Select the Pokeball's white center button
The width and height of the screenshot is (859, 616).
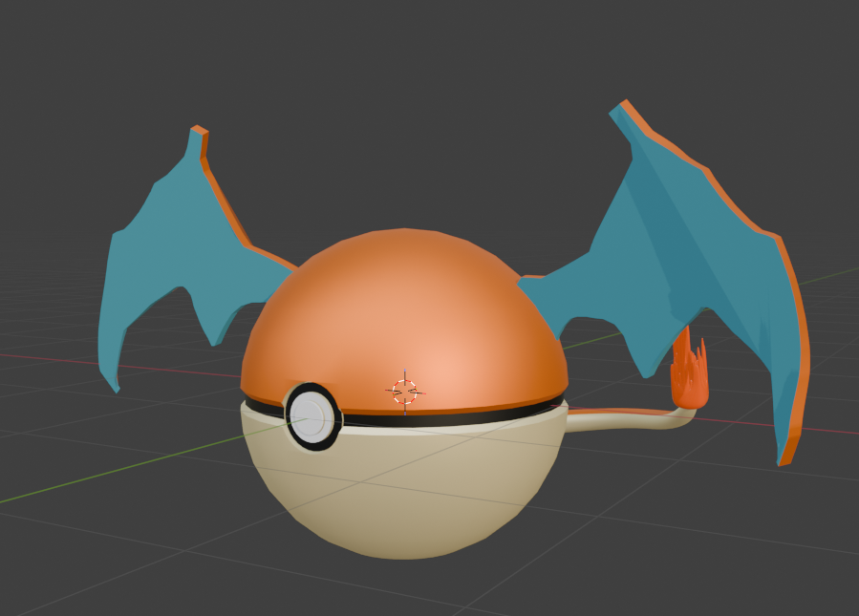tap(311, 417)
